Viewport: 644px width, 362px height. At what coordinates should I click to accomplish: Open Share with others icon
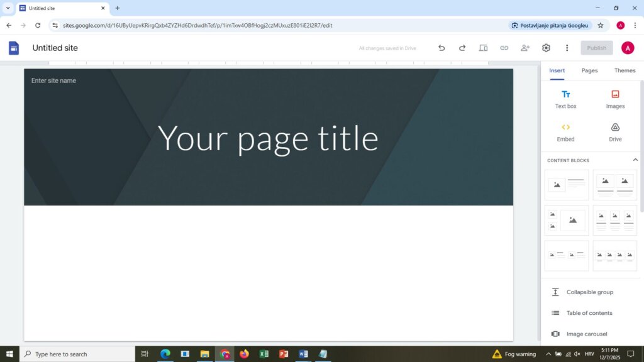[525, 48]
